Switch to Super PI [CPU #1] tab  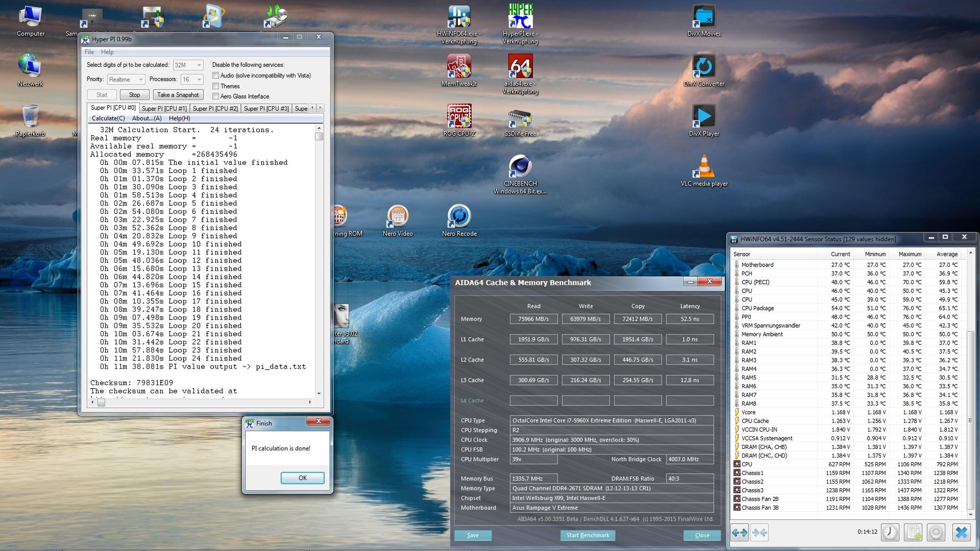click(164, 108)
